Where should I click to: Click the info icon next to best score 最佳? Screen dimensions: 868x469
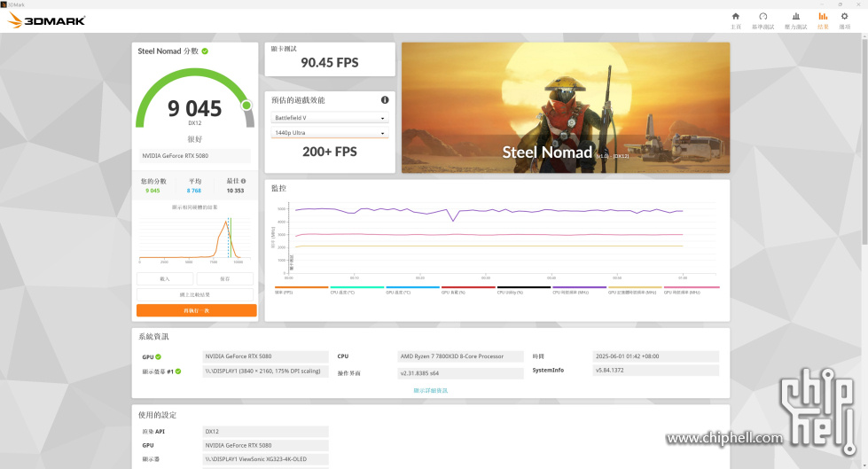click(x=243, y=181)
